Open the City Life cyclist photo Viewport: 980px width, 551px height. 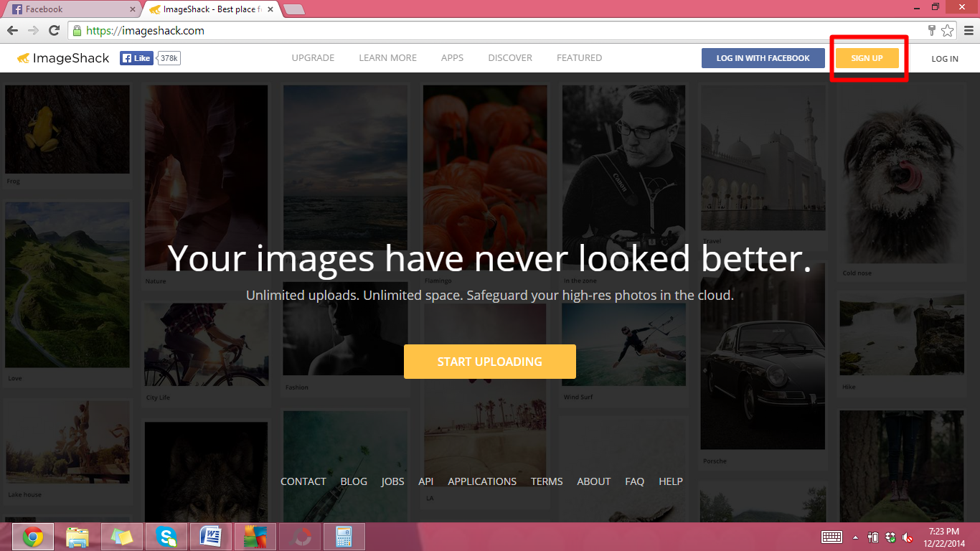pyautogui.click(x=207, y=344)
